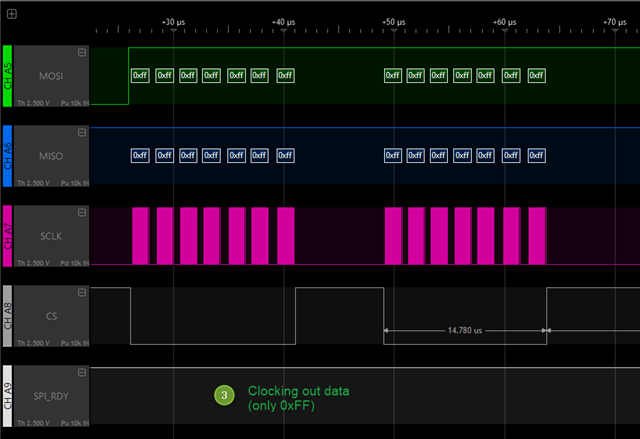Click MOSI pull-up Pu 10k IN setting
640x439 pixels.
(x=75, y=103)
